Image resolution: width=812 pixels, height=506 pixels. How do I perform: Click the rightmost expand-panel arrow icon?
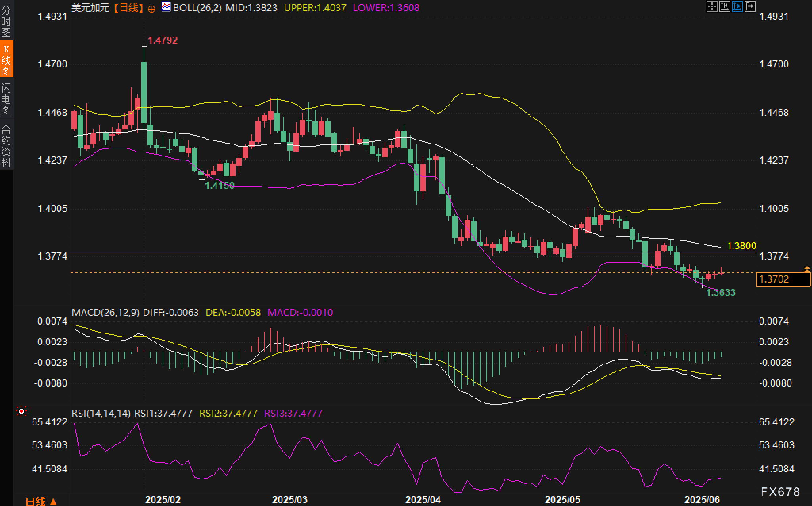click(x=750, y=6)
